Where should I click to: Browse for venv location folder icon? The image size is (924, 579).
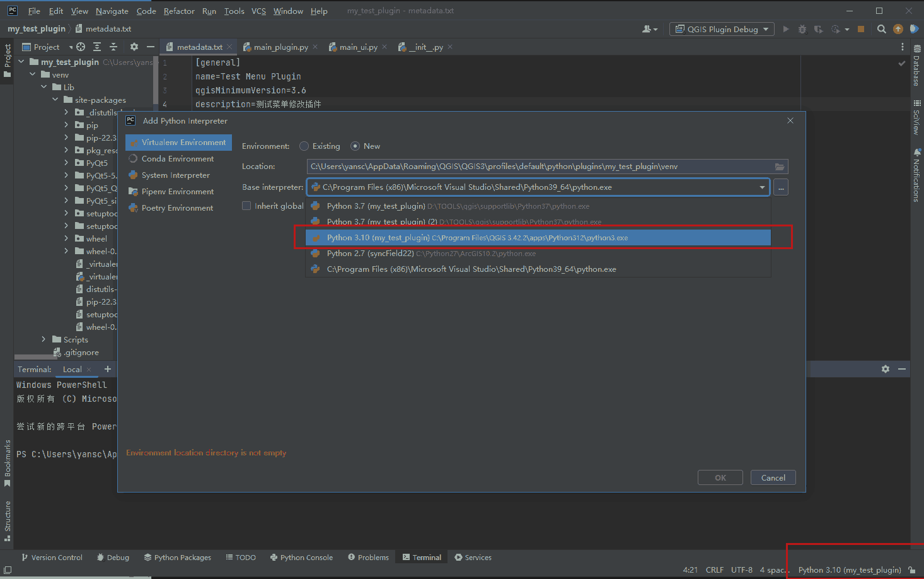(780, 167)
